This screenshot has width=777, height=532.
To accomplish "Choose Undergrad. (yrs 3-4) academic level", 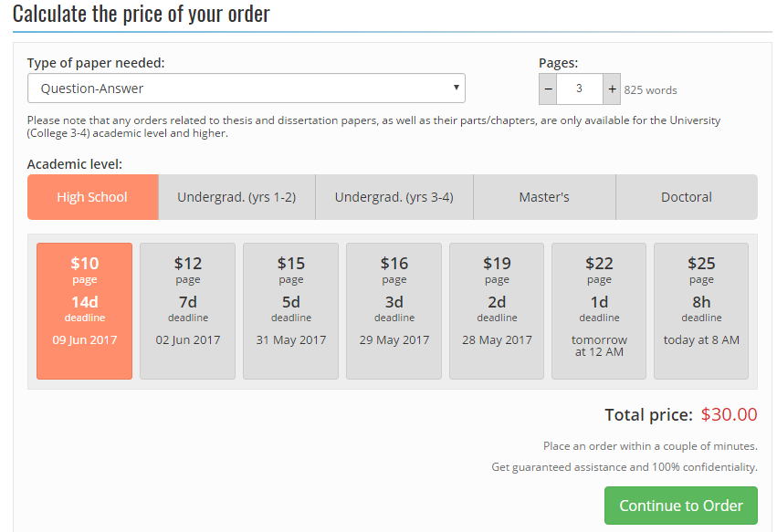I will [x=394, y=197].
